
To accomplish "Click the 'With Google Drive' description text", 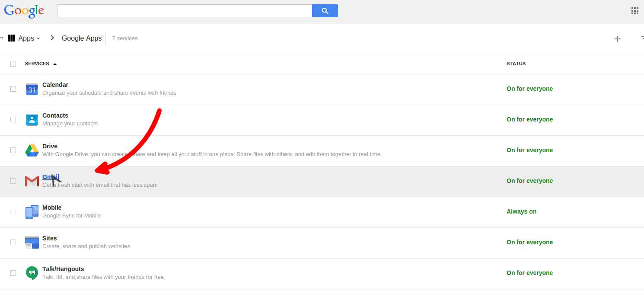I will click(212, 154).
